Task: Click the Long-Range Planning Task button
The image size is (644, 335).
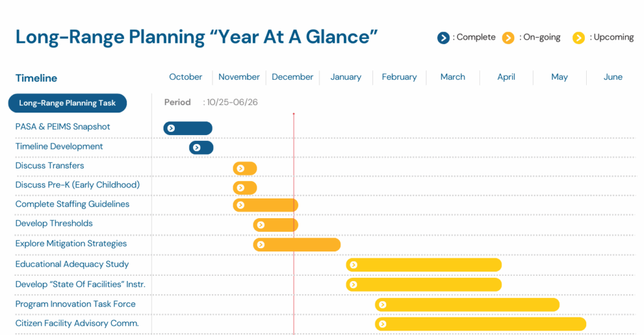Action: [67, 103]
